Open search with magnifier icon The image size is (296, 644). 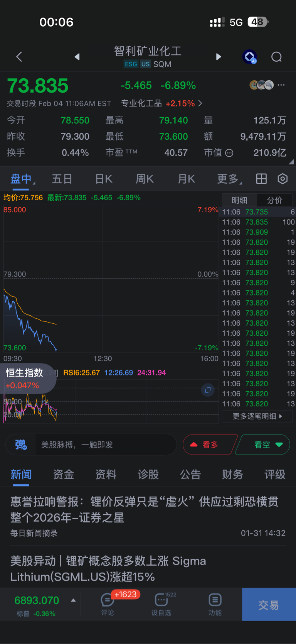pyautogui.click(x=276, y=57)
